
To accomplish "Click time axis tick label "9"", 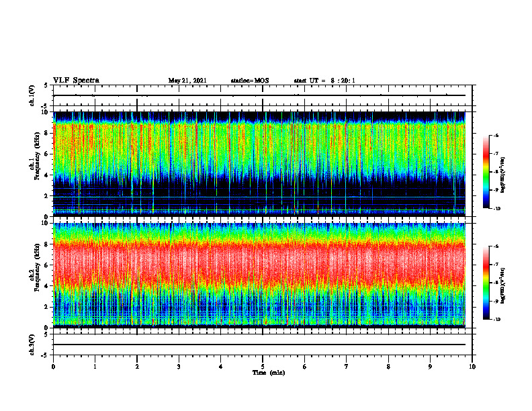I will click(430, 367).
